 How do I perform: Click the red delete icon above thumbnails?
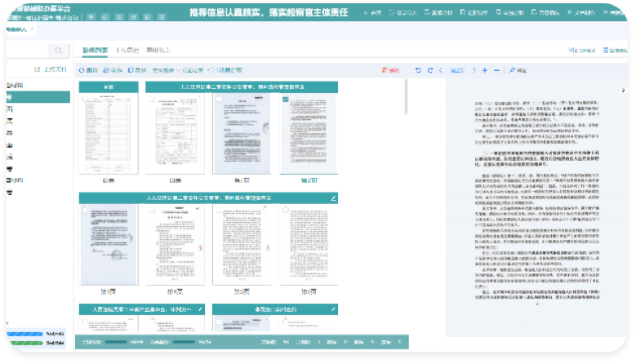[390, 70]
